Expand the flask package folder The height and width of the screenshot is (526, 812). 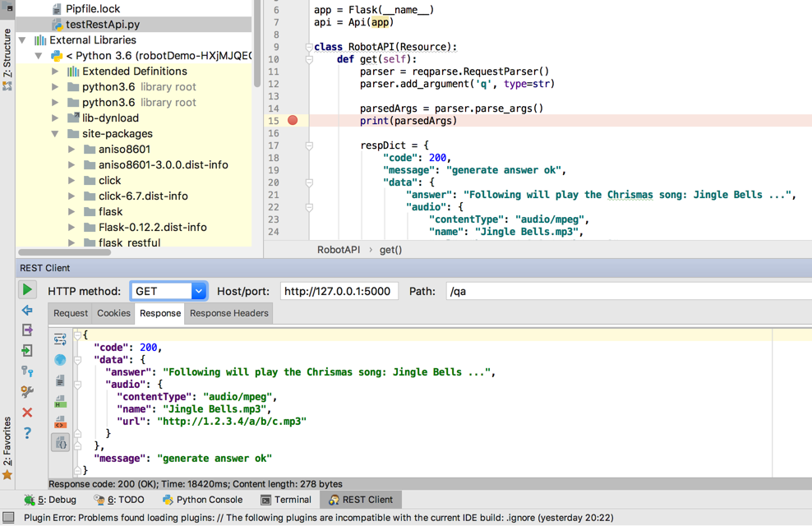[x=72, y=212]
